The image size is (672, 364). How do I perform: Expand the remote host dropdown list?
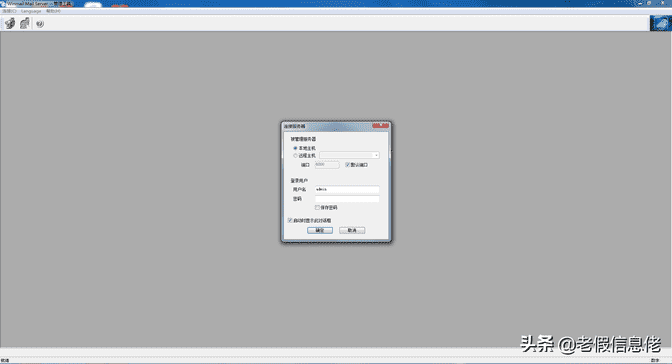point(376,155)
